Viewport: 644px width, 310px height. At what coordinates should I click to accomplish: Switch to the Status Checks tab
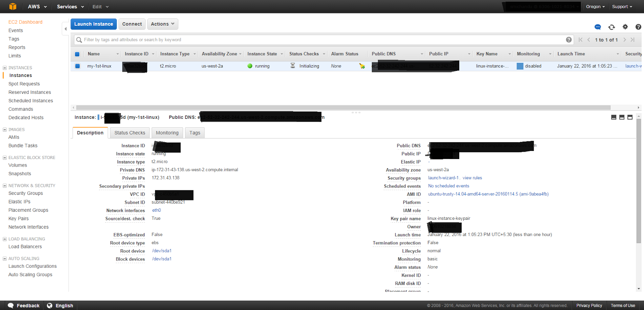coord(130,133)
